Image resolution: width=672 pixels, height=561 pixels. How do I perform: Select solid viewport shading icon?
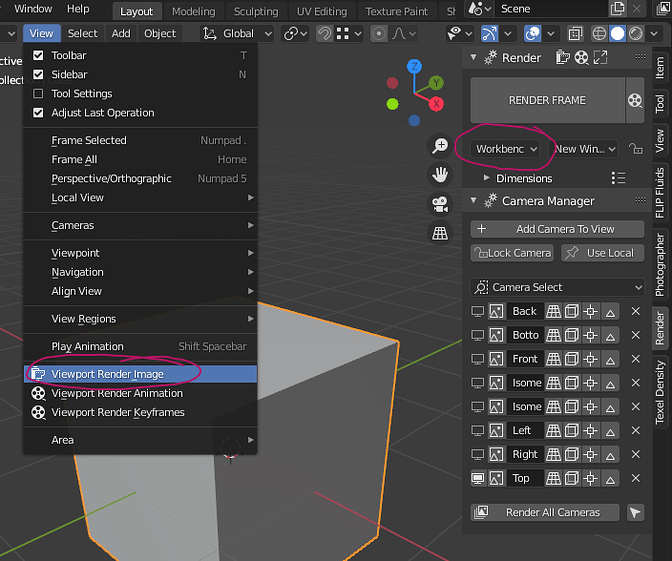(x=617, y=33)
